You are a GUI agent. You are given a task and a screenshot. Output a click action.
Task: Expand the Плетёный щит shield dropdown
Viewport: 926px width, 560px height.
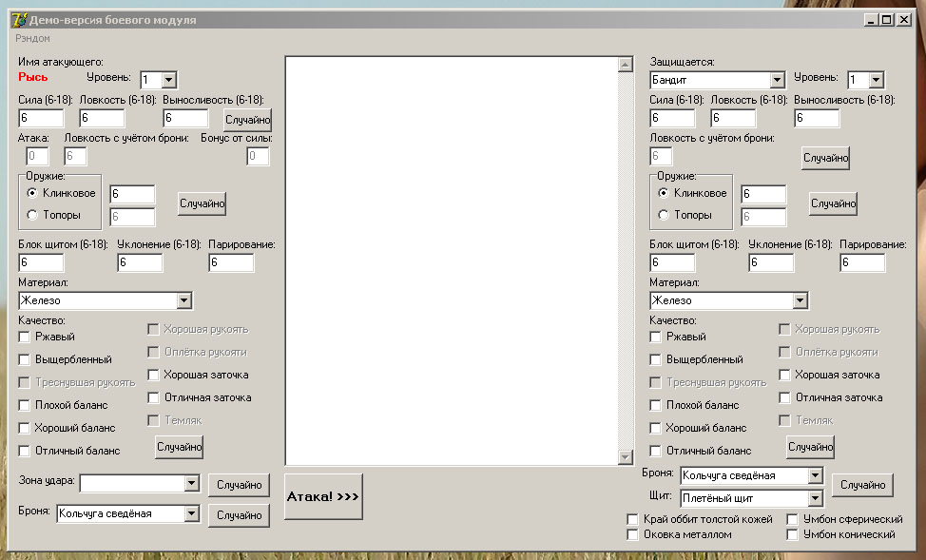point(815,498)
